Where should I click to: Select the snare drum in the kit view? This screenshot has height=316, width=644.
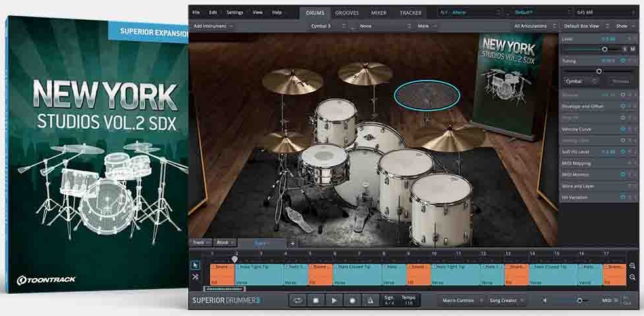[324, 166]
